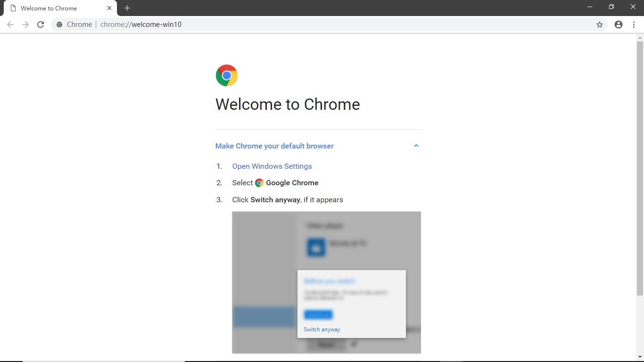Open Chrome's three-dot menu
The height and width of the screenshot is (362, 644).
634,25
